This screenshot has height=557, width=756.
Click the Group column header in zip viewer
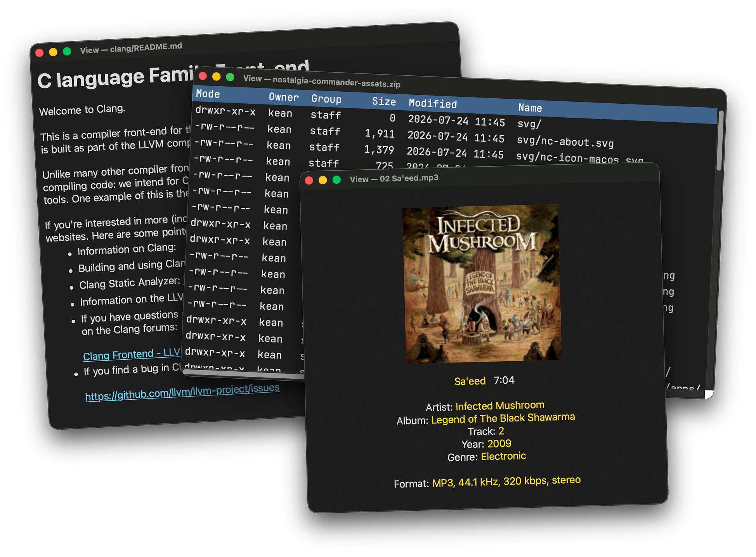pyautogui.click(x=326, y=99)
